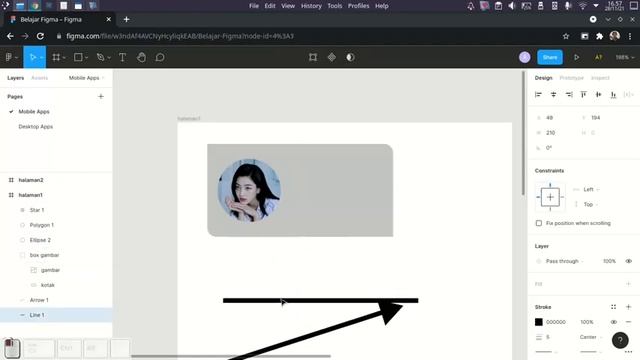Edit the Y position field
Image resolution: width=640 pixels, height=360 pixels.
coord(599,118)
